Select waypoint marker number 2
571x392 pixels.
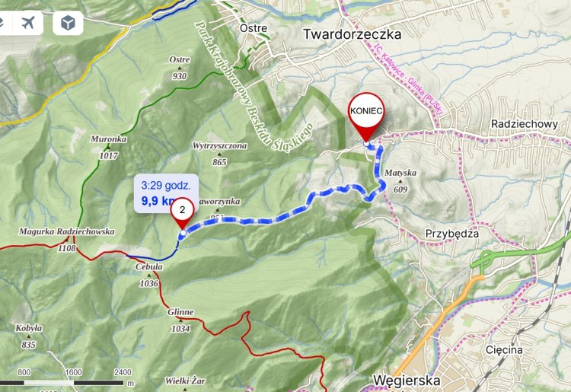click(182, 213)
